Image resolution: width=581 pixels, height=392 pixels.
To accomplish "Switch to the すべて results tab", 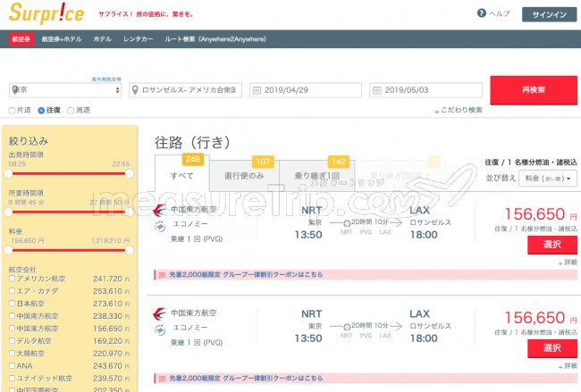I will (182, 173).
